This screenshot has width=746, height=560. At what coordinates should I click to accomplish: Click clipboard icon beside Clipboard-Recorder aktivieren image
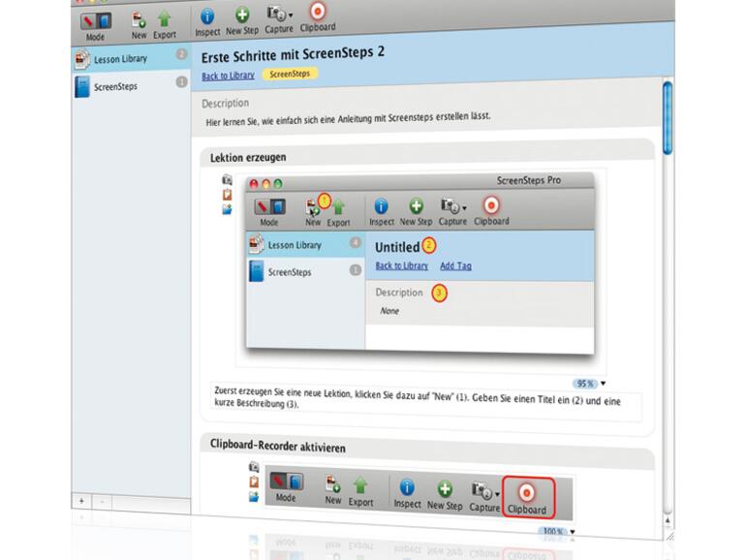point(254,482)
